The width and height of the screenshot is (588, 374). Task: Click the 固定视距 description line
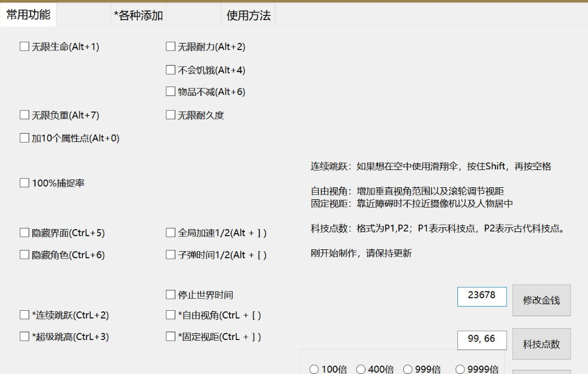[411, 203]
